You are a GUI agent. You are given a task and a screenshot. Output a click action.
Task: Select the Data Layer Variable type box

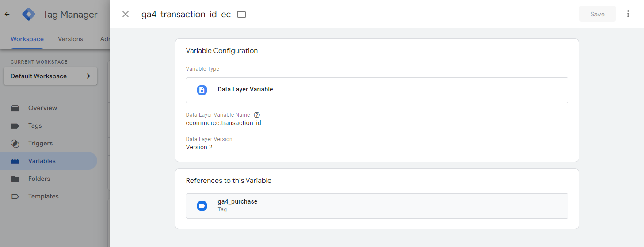tap(377, 90)
